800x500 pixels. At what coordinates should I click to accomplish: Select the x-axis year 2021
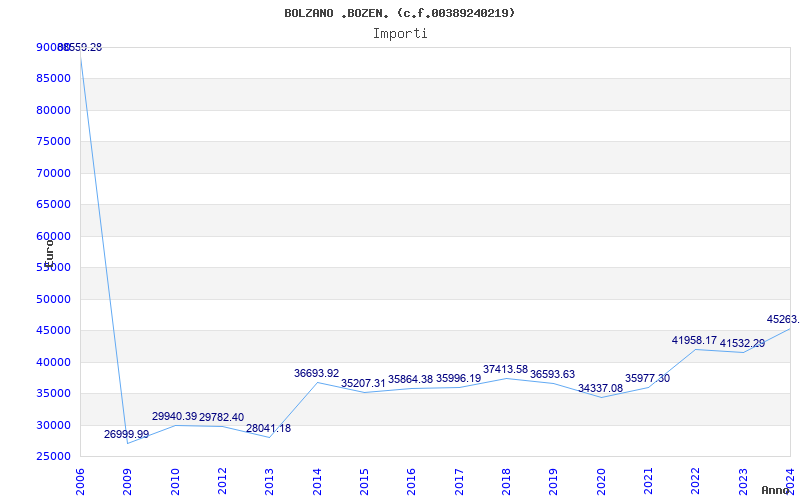pyautogui.click(x=648, y=482)
